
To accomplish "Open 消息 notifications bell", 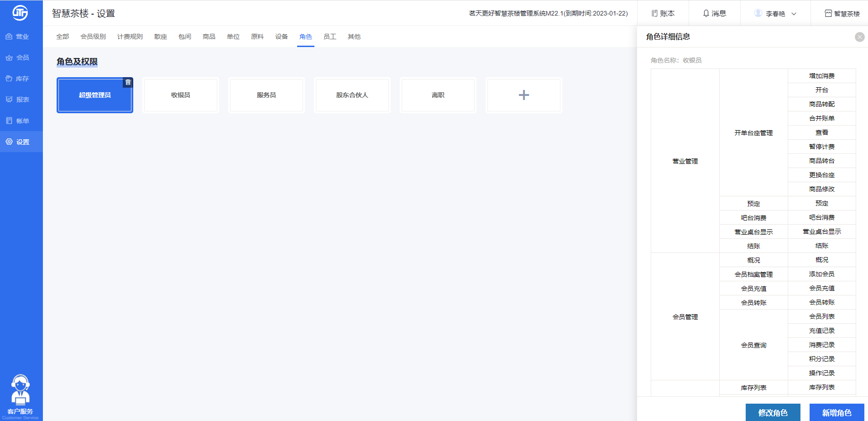I will (x=714, y=13).
